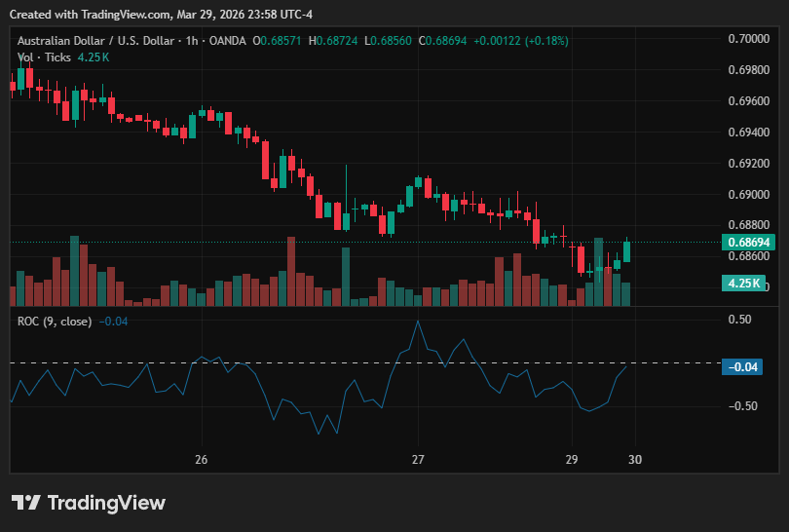789x532 pixels.
Task: Click the dashed ROC zero line
Action: click(365, 362)
